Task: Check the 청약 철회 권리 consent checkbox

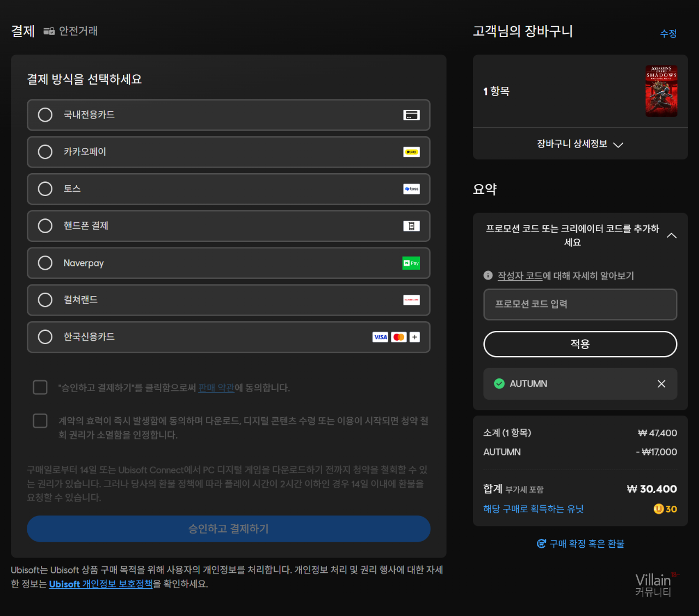Action: pos(40,420)
